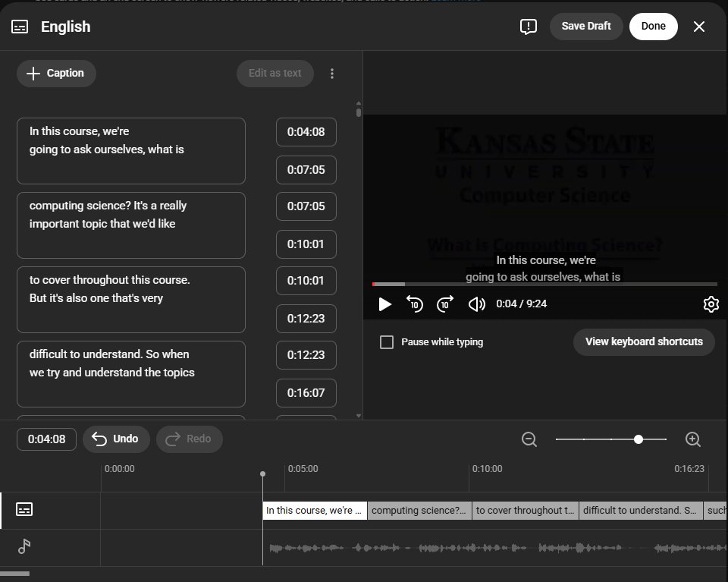Open the send feedback icon

pos(529,27)
